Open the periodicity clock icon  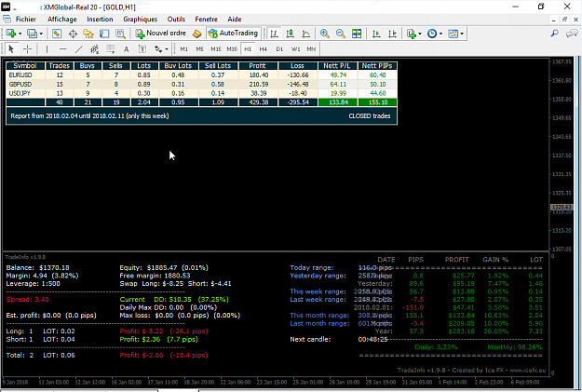tap(432, 34)
